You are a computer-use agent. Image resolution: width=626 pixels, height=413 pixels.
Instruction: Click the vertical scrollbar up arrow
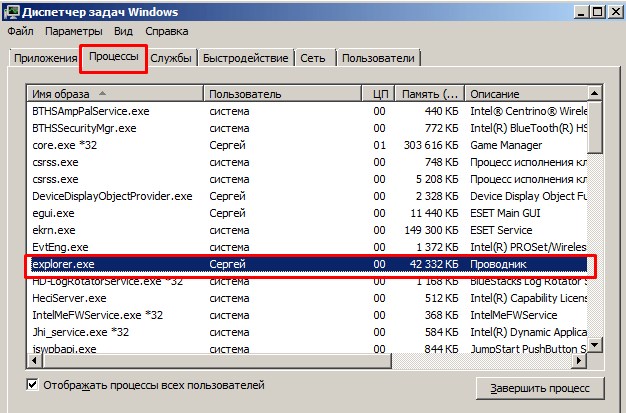[x=594, y=93]
